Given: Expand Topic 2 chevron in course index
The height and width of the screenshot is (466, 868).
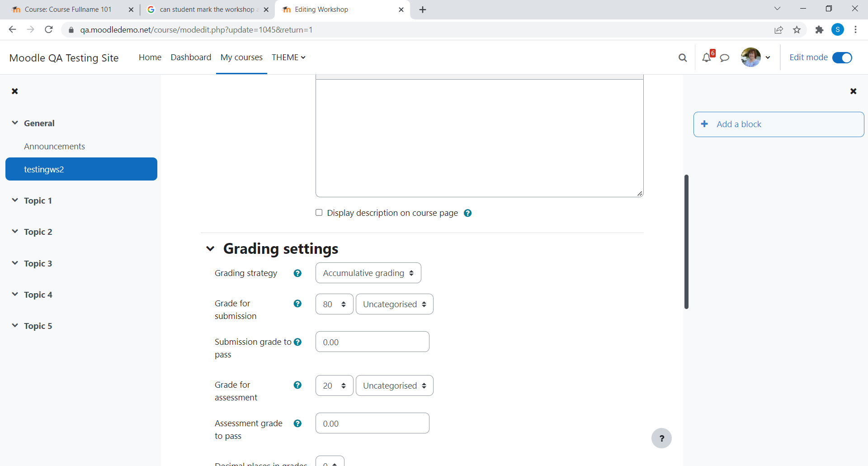Looking at the screenshot, I should click(15, 231).
